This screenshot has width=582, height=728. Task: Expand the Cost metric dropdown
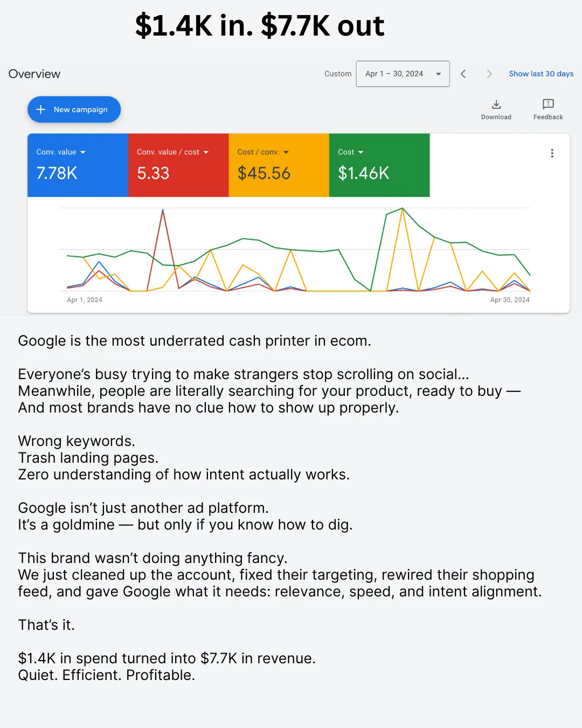click(361, 153)
